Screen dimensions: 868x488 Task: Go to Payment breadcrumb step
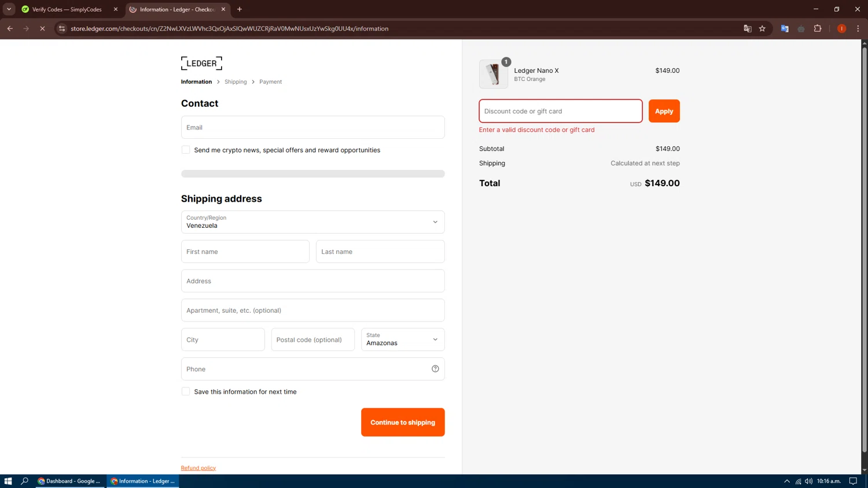coord(270,82)
